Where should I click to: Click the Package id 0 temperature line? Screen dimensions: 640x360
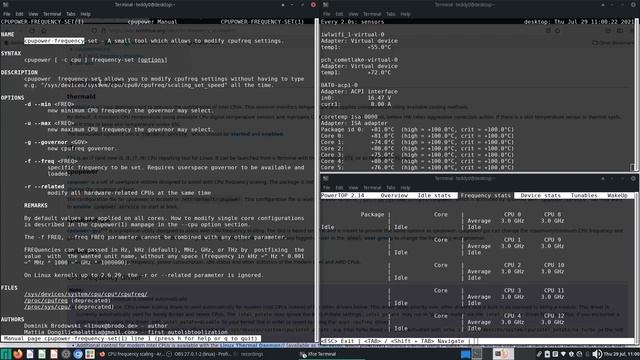[417, 129]
